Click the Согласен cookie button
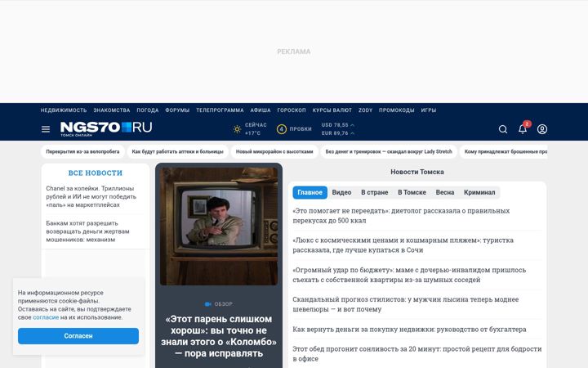This screenshot has height=368, width=588. tap(78, 336)
